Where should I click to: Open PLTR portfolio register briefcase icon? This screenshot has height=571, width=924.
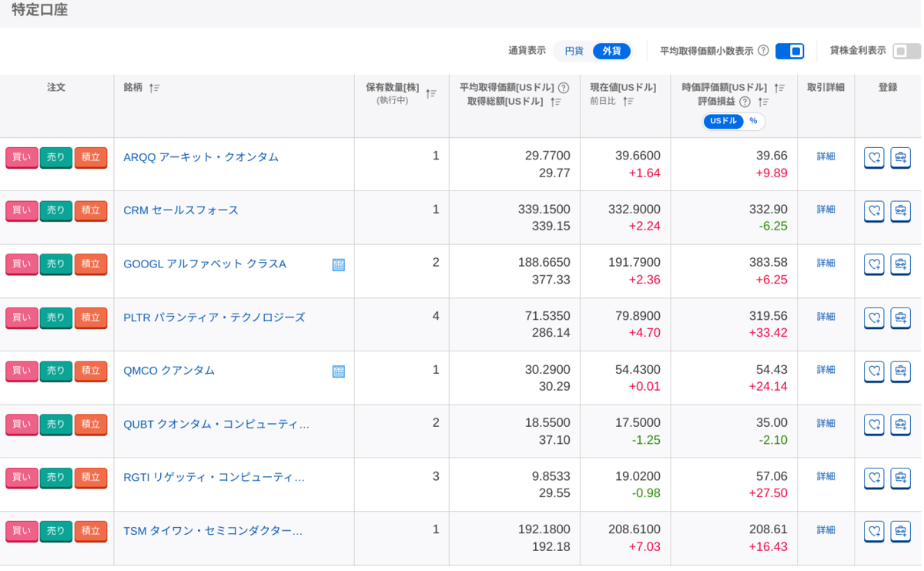[x=900, y=317]
